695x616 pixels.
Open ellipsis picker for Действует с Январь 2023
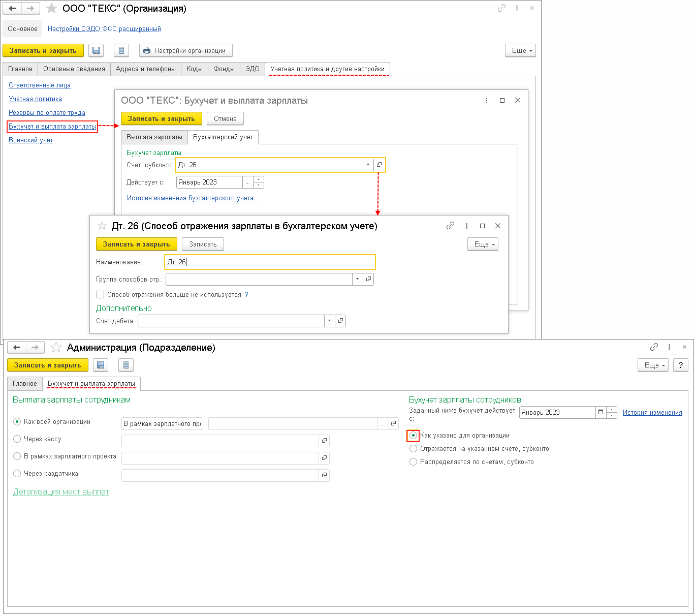pyautogui.click(x=248, y=182)
